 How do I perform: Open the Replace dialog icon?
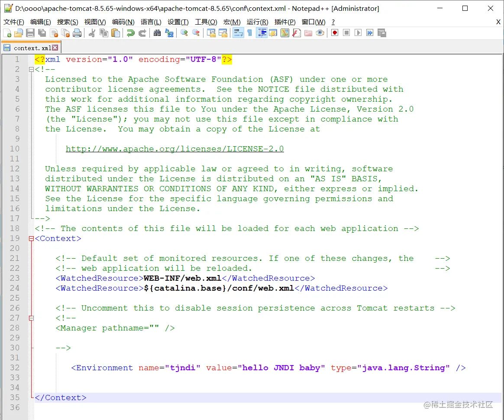tap(169, 33)
